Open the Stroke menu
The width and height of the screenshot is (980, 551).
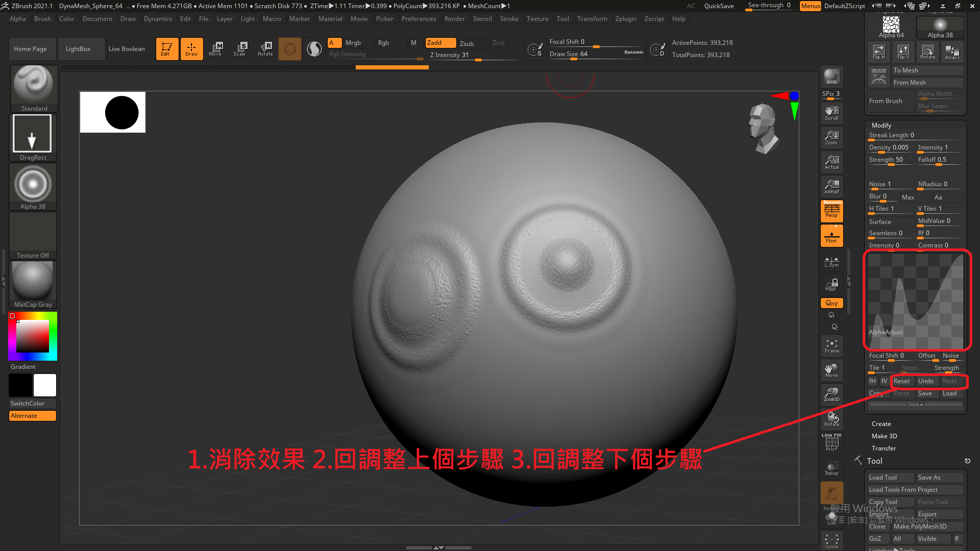[x=508, y=19]
